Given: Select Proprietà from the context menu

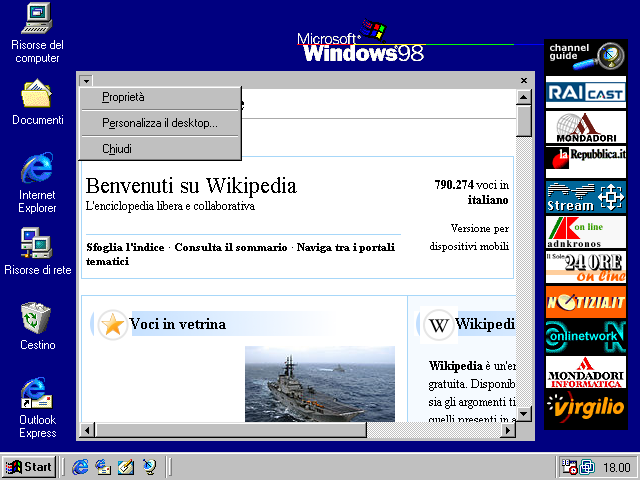Looking at the screenshot, I should click(123, 97).
